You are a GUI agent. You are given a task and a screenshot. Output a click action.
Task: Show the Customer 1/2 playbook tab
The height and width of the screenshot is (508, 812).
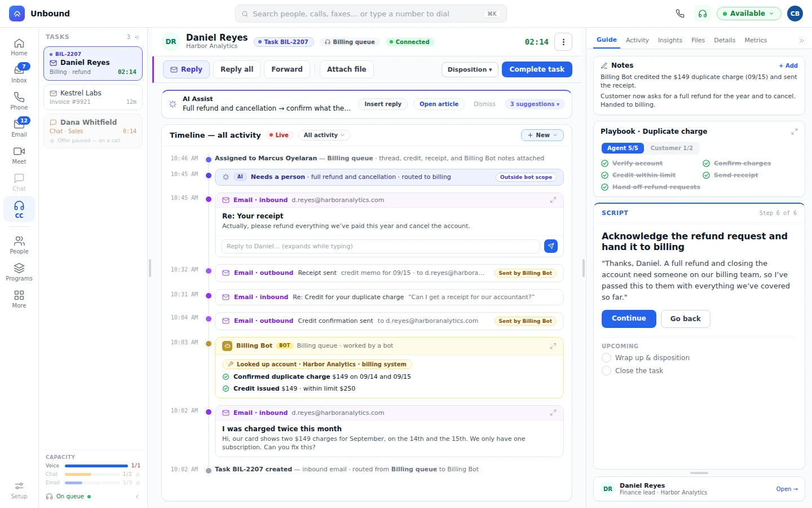(x=671, y=148)
